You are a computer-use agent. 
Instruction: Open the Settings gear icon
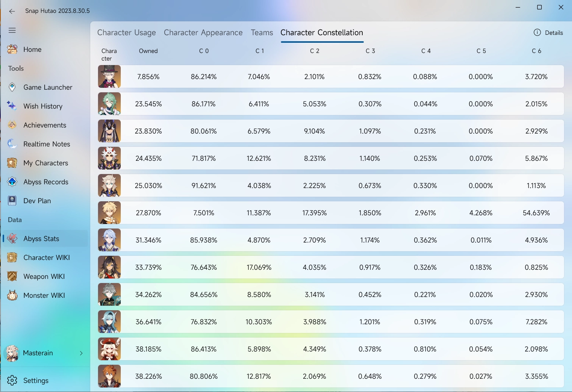pos(12,380)
